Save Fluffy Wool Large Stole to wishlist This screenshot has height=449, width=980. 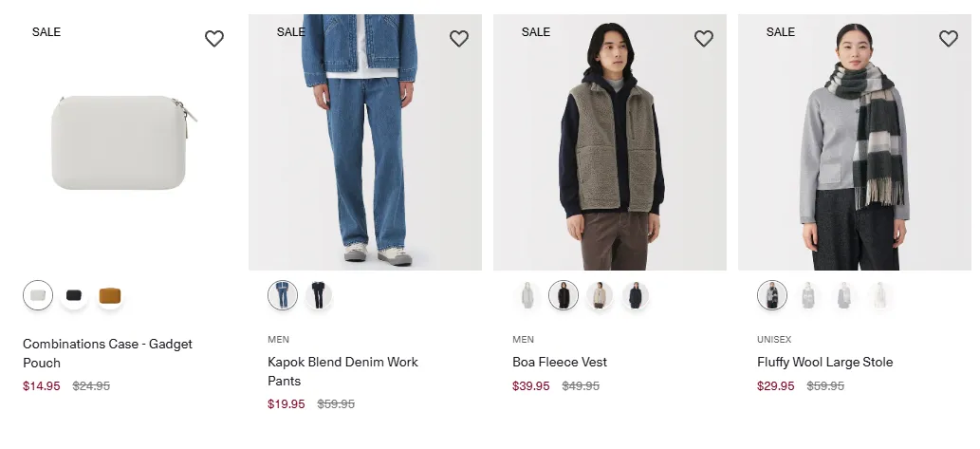coord(948,39)
